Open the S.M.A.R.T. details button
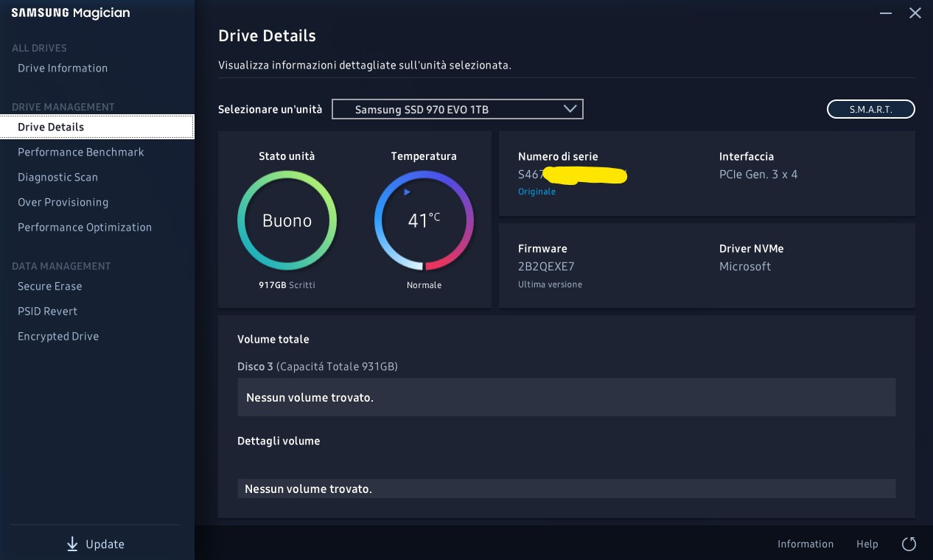The height and width of the screenshot is (560, 933). (871, 109)
